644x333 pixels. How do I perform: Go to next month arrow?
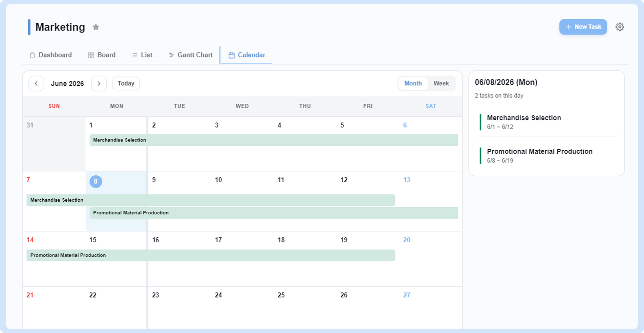(99, 83)
